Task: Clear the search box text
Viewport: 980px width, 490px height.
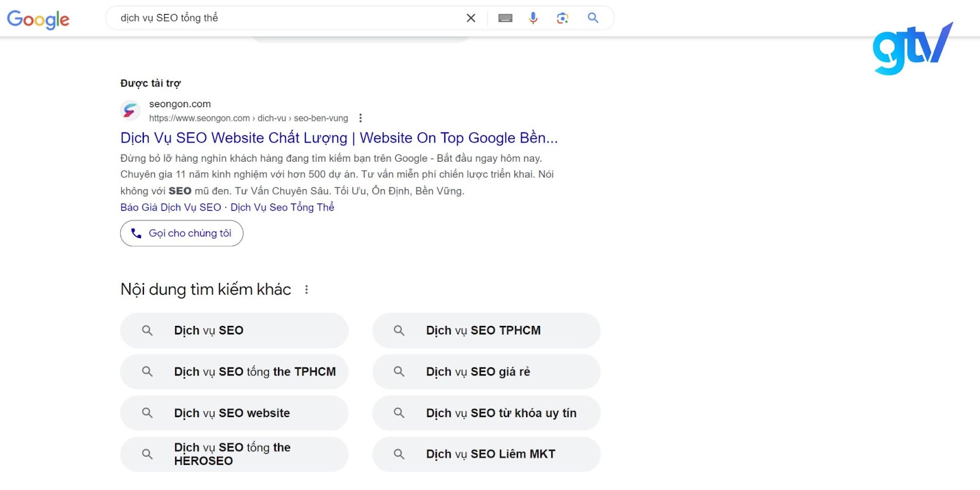Action: click(x=470, y=18)
